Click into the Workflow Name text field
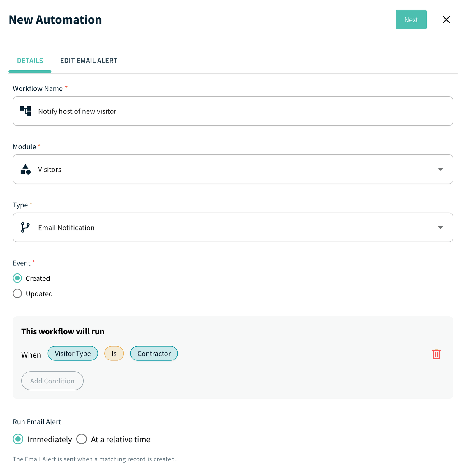466x476 pixels. click(233, 111)
